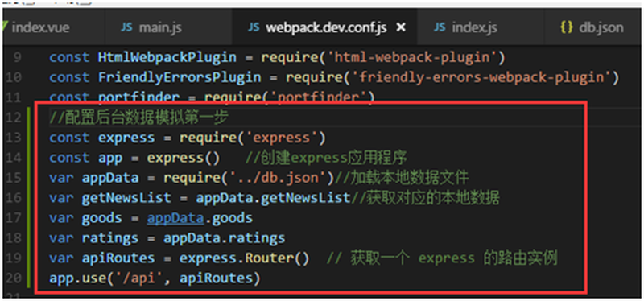This screenshot has width=644, height=301.
Task: Click the braces icon on db.json tab
Action: 567,27
